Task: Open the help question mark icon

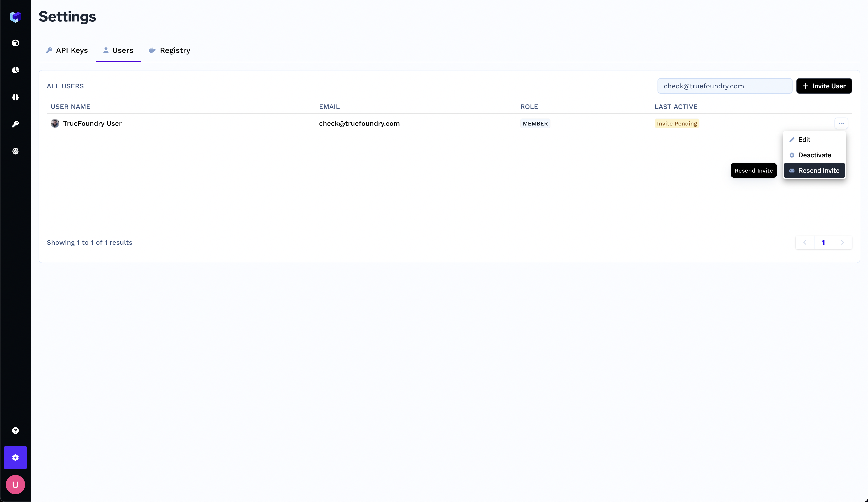Action: pyautogui.click(x=15, y=431)
